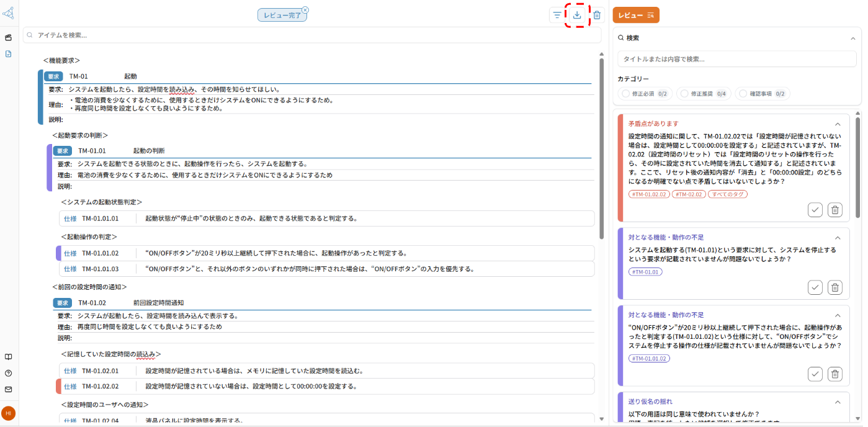Screen dimensions: 868x427
Task: Click inside the アイテムを検索 search field
Action: tap(186, 35)
